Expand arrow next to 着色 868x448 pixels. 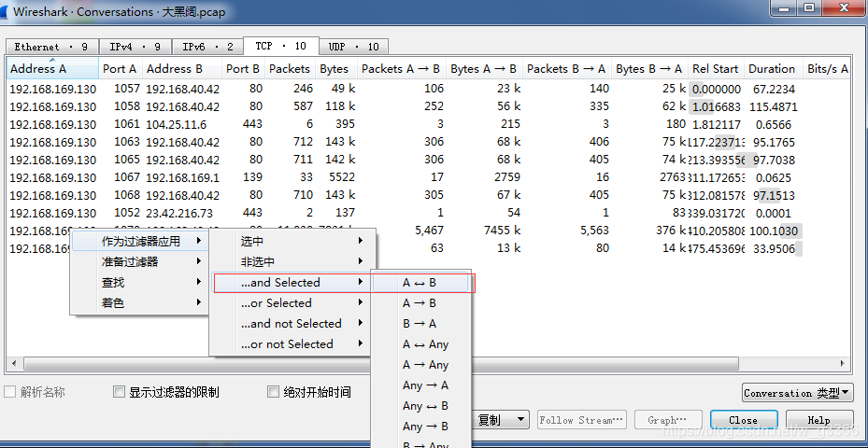pyautogui.click(x=199, y=302)
